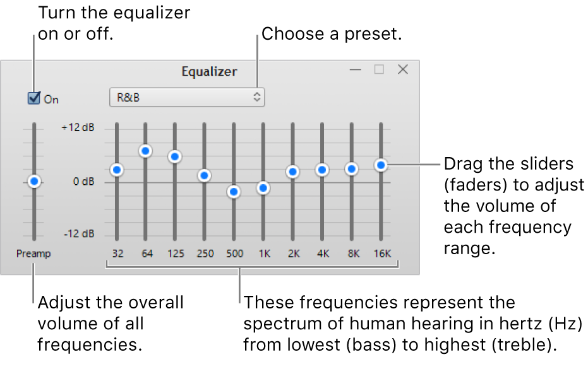
Task: Select the 500 Hz slider knob
Action: (x=234, y=192)
